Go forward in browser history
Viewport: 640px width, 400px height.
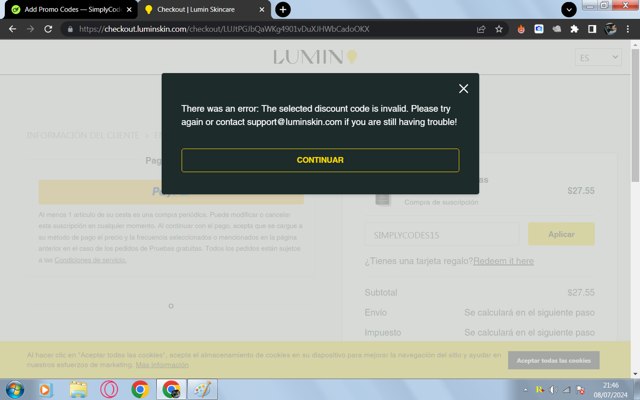[x=30, y=29]
